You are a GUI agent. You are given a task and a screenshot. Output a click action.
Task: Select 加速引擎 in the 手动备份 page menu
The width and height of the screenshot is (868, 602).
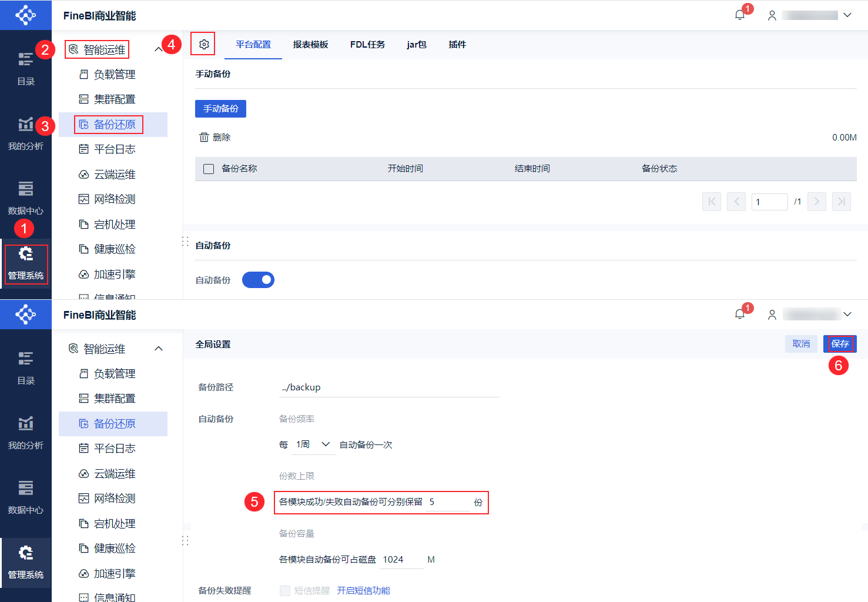click(113, 275)
